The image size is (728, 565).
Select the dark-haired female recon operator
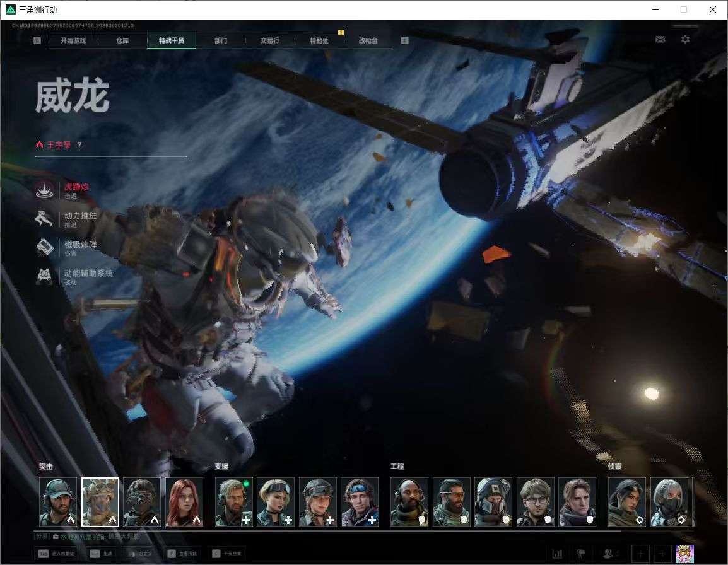tap(627, 502)
